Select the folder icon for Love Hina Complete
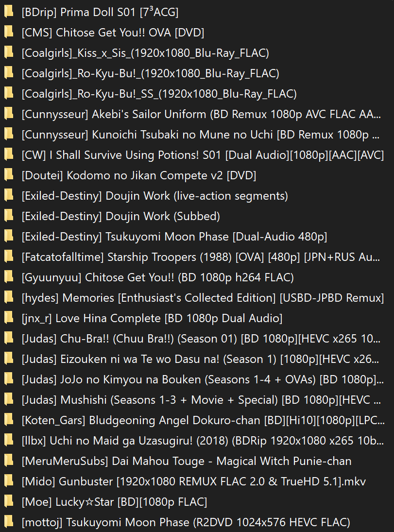This screenshot has width=394, height=532. (x=8, y=318)
